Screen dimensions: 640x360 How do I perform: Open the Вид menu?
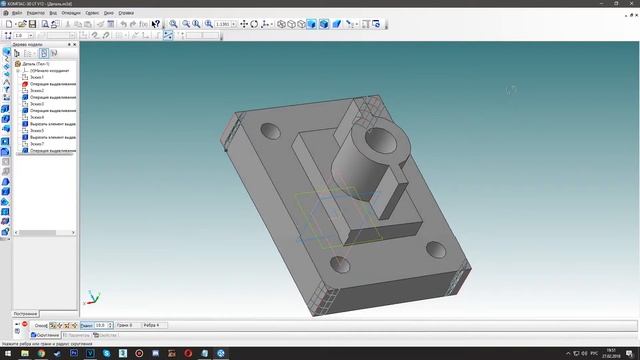(x=53, y=13)
